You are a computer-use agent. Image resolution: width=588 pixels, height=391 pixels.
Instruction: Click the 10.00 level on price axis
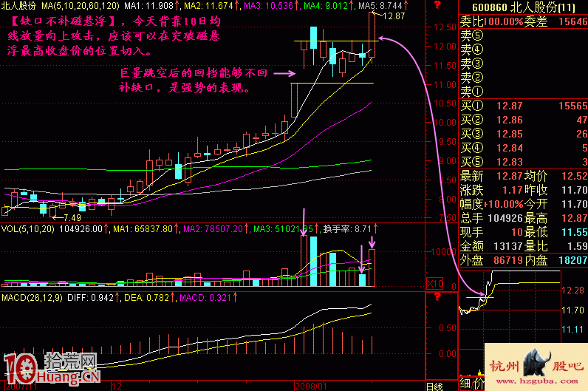(445, 123)
